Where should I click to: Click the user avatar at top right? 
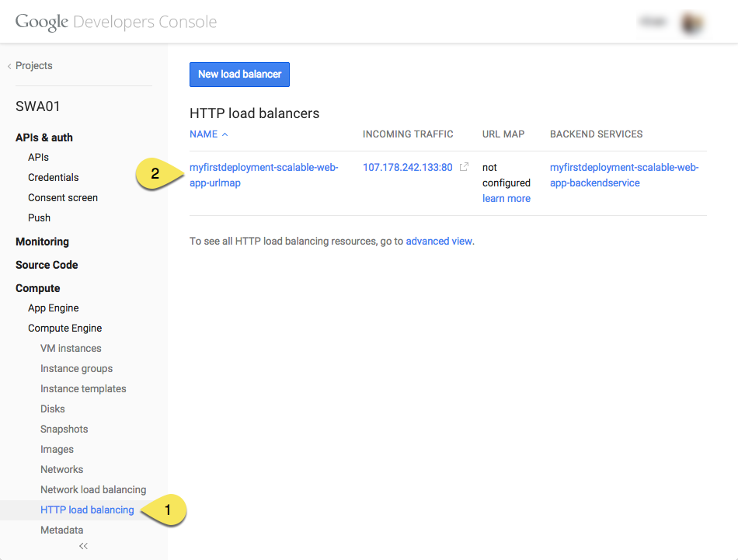pos(691,22)
